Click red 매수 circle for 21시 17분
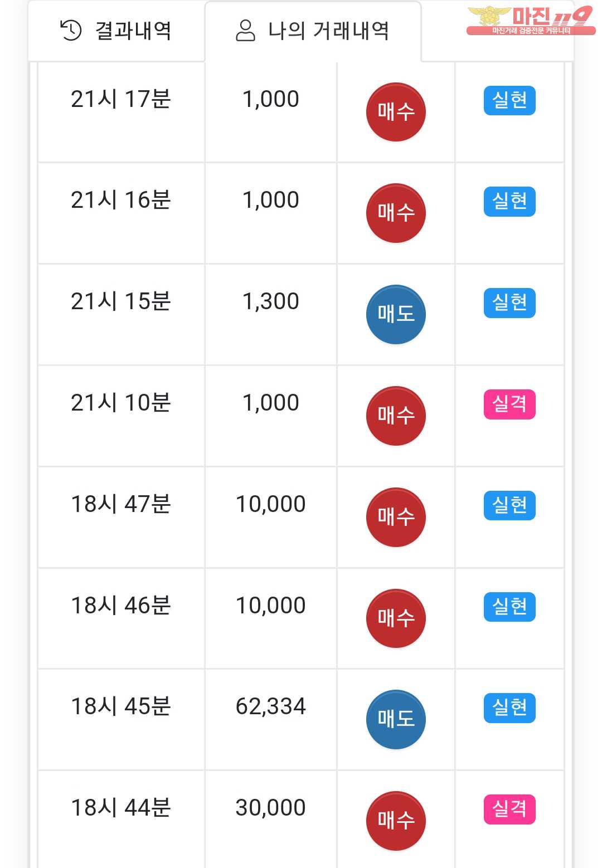 point(396,112)
